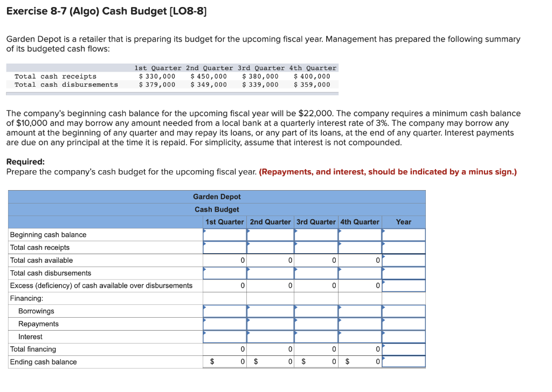
Task: Click the Garden Depot table title
Action: (x=217, y=197)
